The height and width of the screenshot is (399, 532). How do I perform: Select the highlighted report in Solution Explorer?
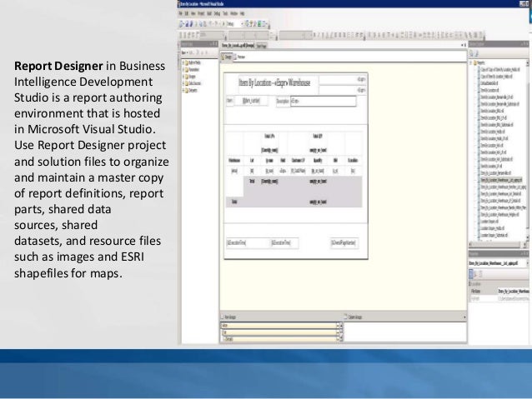pyautogui.click(x=501, y=180)
